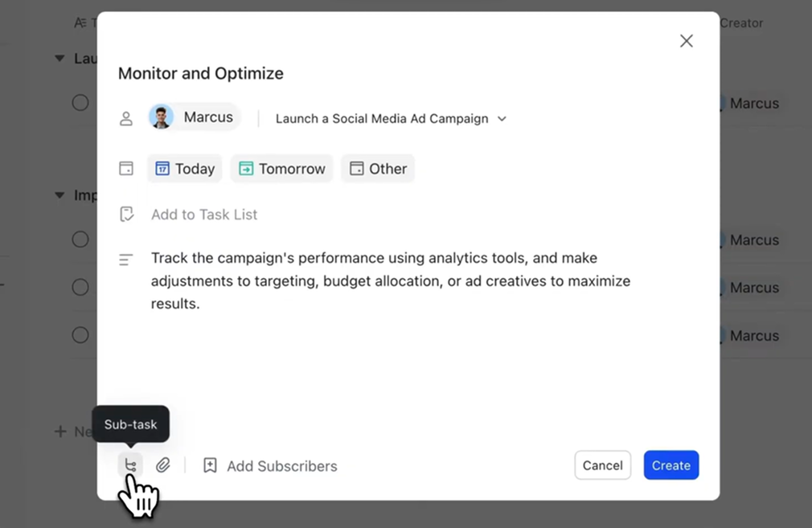This screenshot has height=528, width=812.
Task: Set due date to Today
Action: tap(185, 169)
